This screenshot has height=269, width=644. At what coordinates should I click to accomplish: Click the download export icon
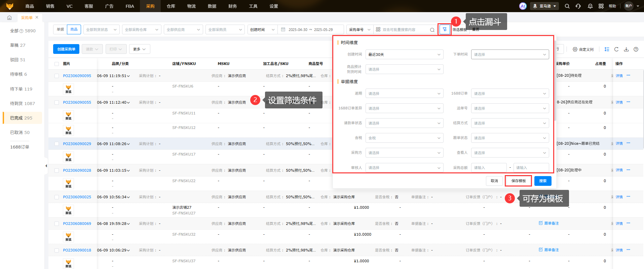(x=626, y=49)
